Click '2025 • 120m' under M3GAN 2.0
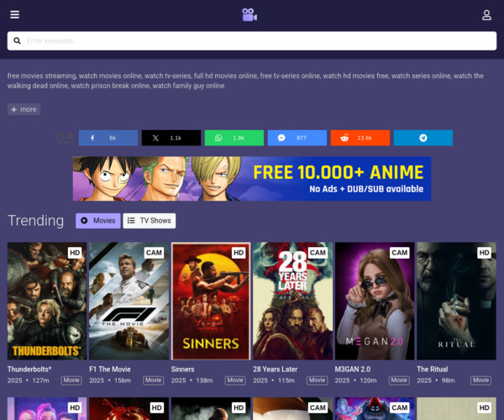 pyautogui.click(x=356, y=381)
